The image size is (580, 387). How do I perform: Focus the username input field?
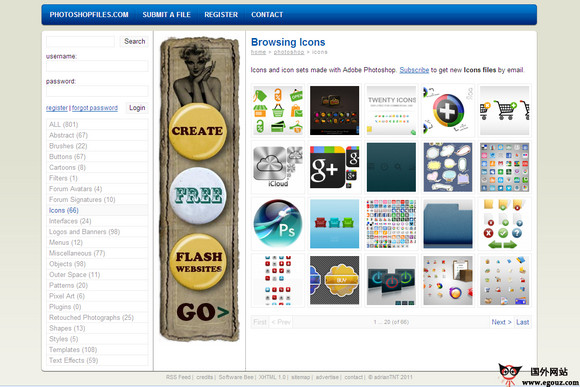(x=97, y=66)
